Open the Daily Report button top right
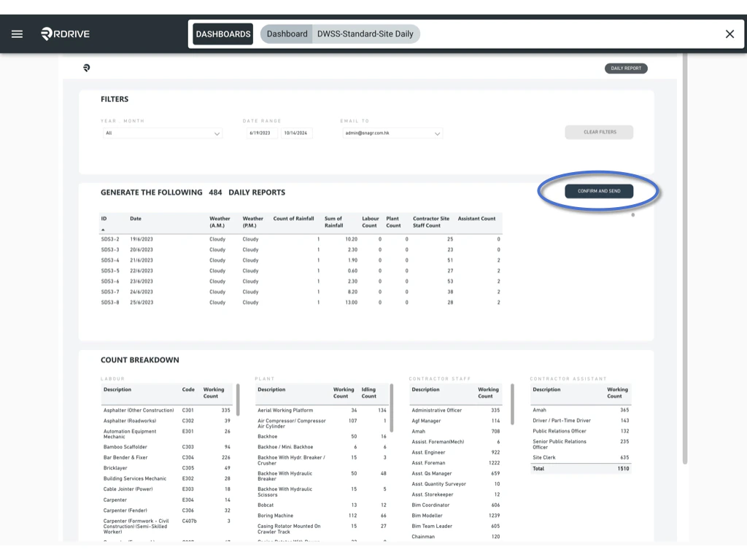Image resolution: width=747 pixels, height=560 pixels. pyautogui.click(x=626, y=68)
